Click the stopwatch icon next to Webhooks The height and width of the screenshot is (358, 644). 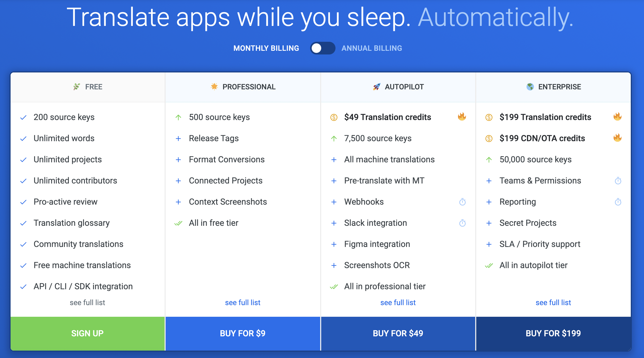[462, 202]
